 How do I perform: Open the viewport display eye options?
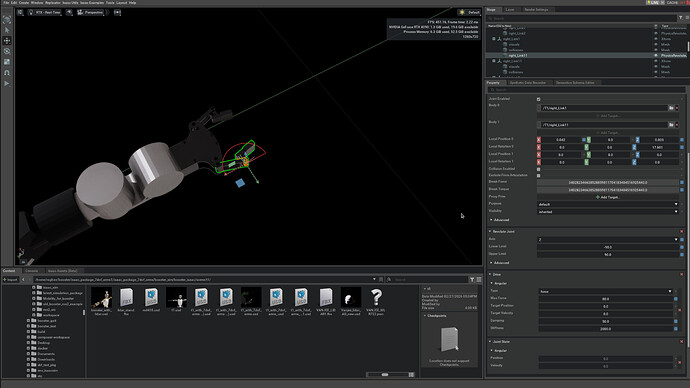(69, 12)
